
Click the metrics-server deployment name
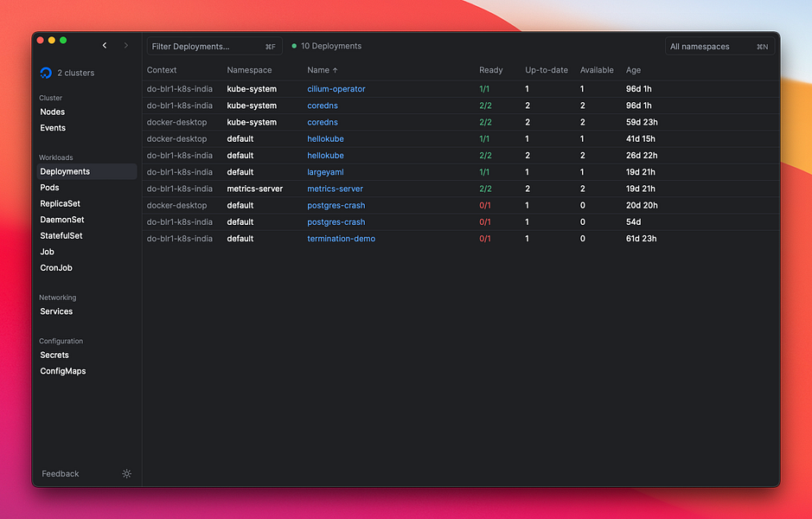[335, 189]
